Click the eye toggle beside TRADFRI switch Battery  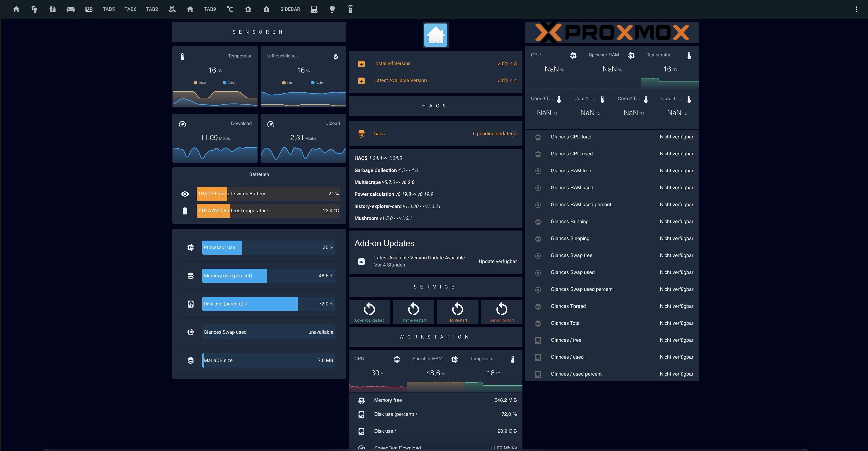[185, 194]
